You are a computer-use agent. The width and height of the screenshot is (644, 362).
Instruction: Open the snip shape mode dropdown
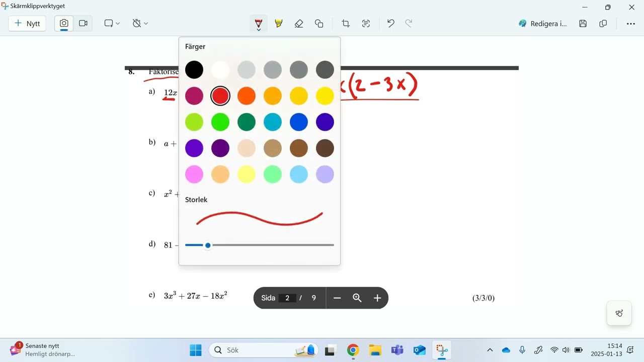click(x=112, y=24)
